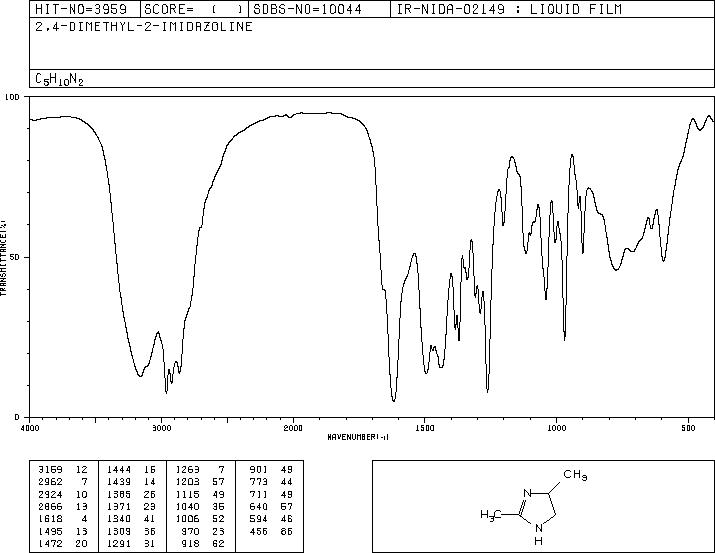Screen dimensions: 715x553
Task: Click the NH atom in the structure ring
Action: [539, 534]
